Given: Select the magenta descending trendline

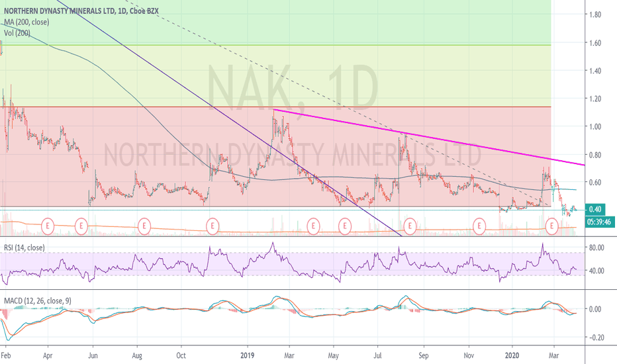Looking at the screenshot, I should pos(429,137).
